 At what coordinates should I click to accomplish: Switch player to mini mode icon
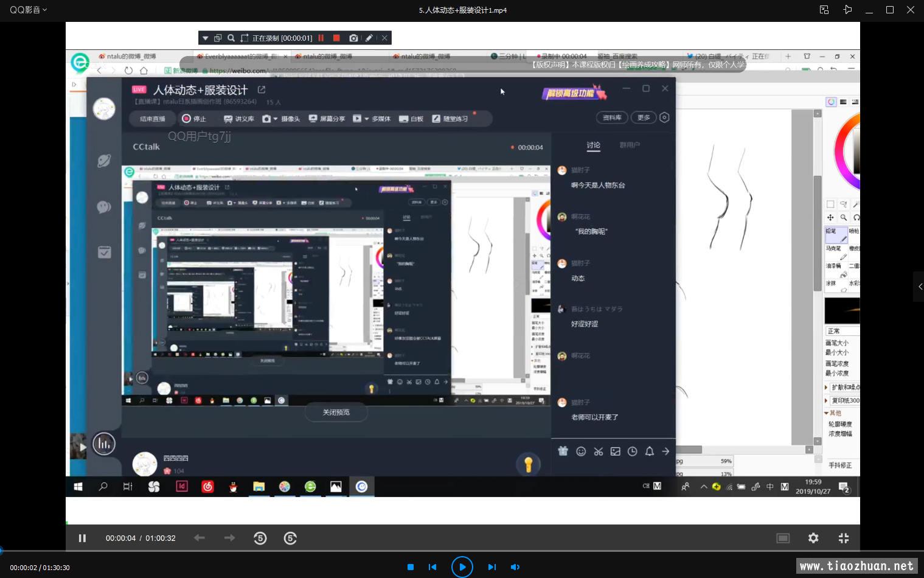point(824,10)
